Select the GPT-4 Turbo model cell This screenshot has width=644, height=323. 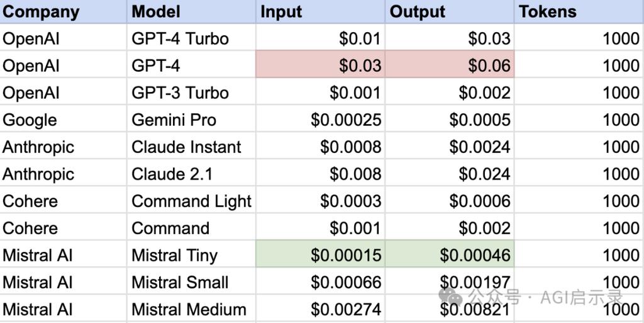[191, 37]
